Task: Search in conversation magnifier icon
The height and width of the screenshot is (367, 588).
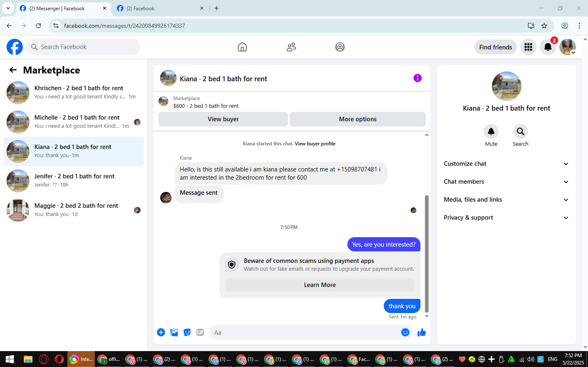Action: [x=521, y=131]
